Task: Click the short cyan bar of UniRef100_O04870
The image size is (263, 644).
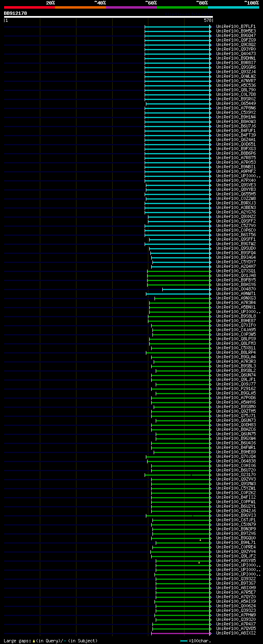Action: (x=187, y=289)
